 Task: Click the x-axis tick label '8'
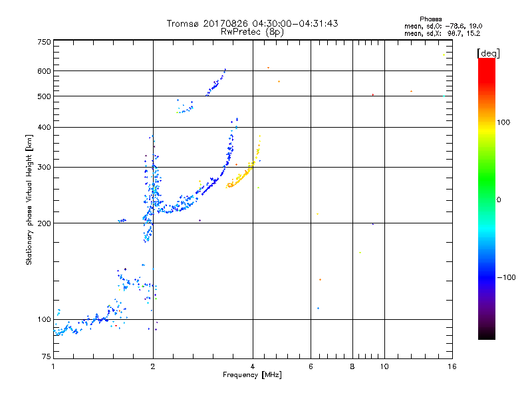(352, 366)
